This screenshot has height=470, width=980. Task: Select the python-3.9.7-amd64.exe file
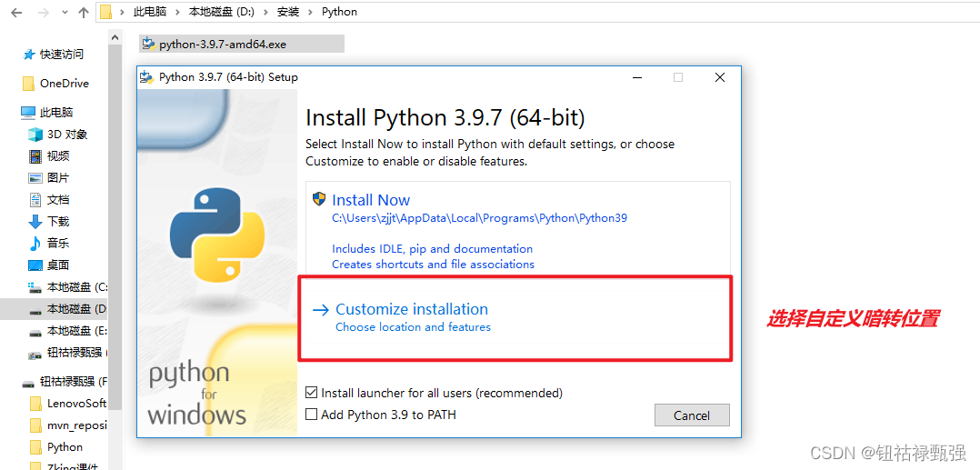click(241, 44)
